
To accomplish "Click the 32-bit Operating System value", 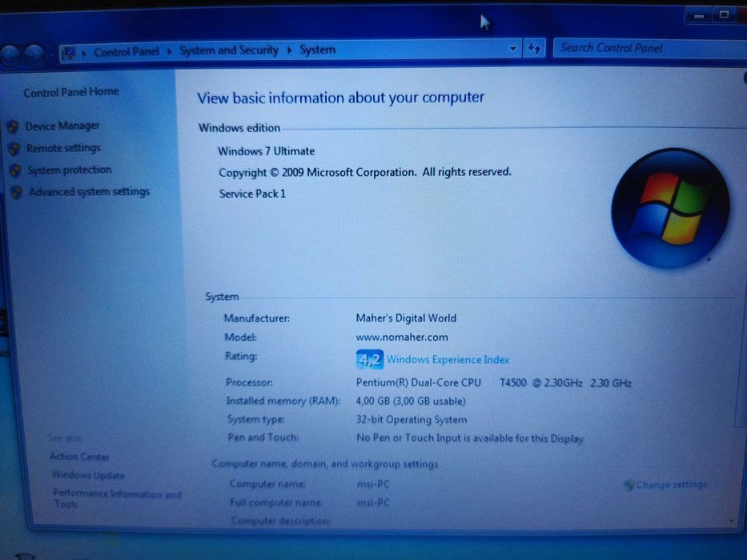I will 412,419.
